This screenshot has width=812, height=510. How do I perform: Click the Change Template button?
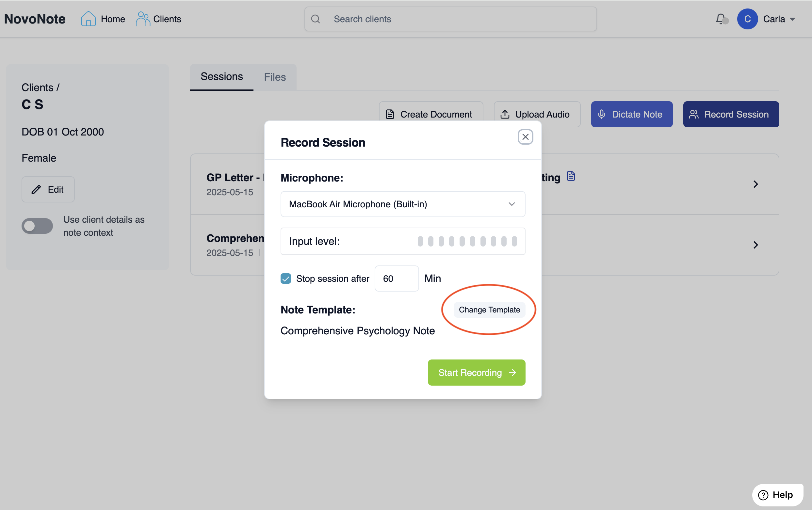coord(489,310)
